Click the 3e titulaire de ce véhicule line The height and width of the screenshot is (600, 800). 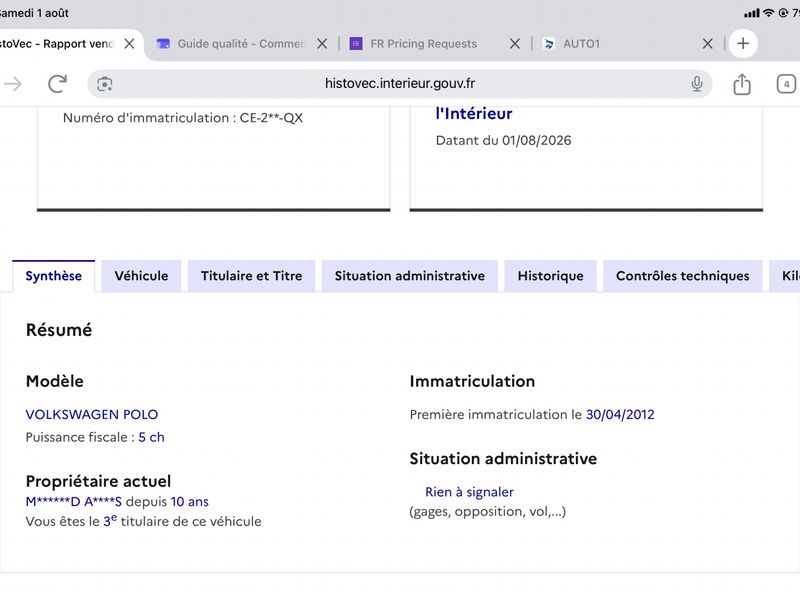[143, 521]
